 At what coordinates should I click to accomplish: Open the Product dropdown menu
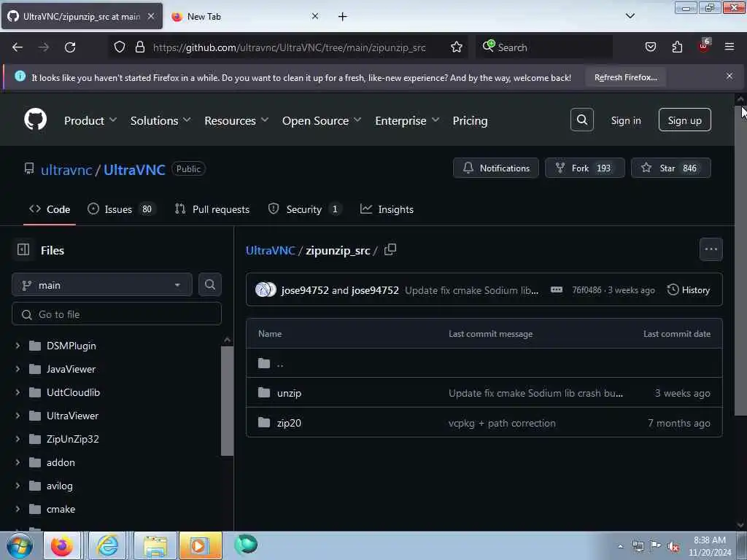click(x=90, y=120)
